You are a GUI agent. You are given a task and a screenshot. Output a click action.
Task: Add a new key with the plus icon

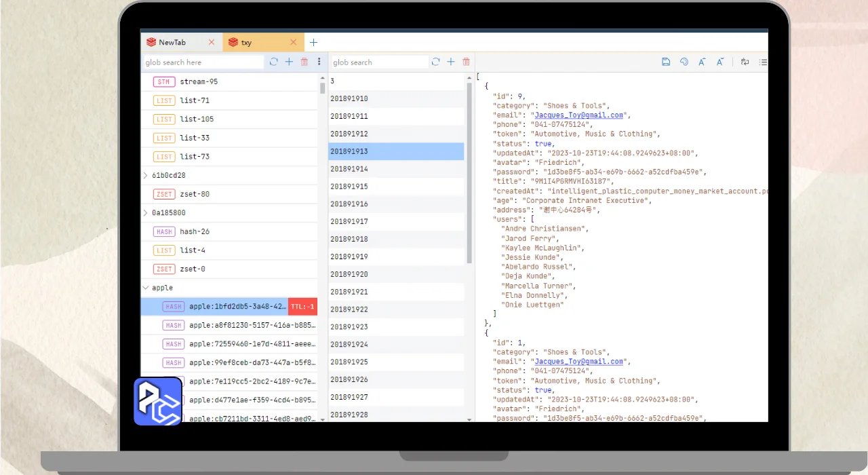pos(289,62)
